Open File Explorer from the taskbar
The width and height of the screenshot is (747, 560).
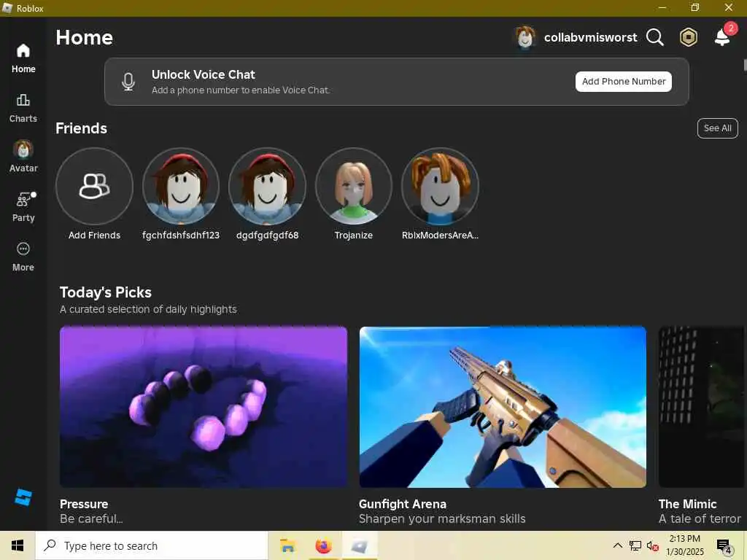pos(287,545)
